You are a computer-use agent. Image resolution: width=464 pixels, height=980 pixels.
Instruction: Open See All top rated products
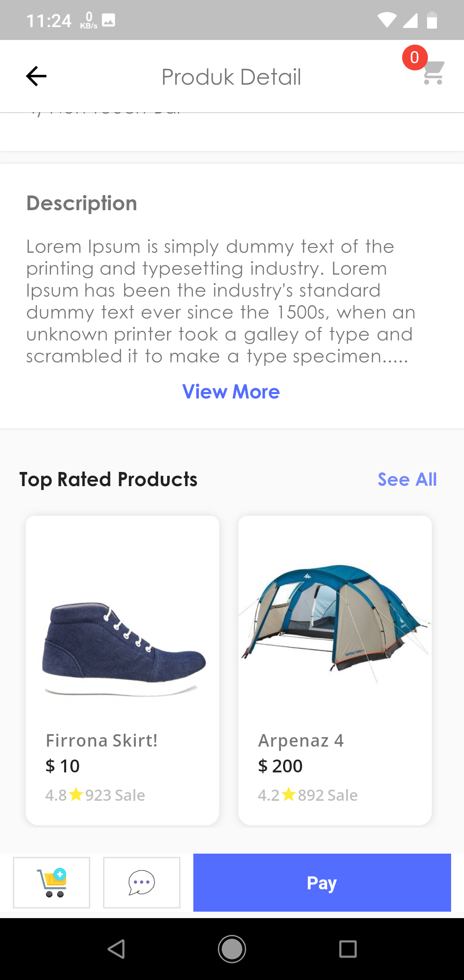point(407,479)
